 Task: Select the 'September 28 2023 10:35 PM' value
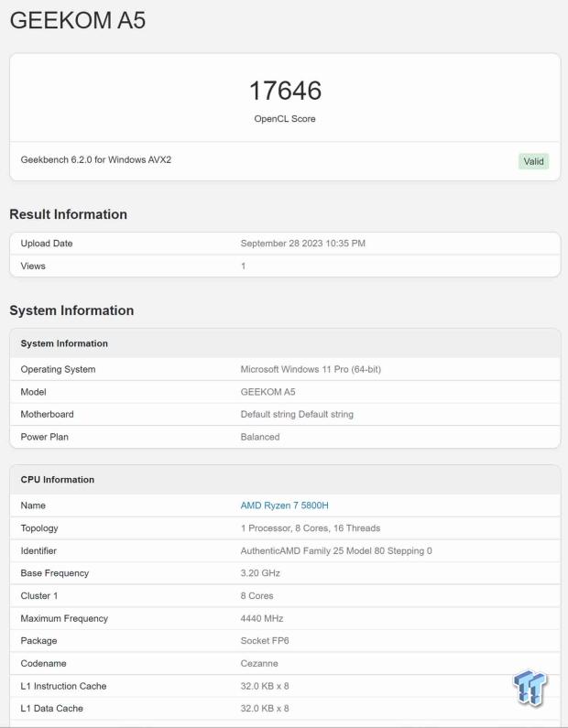(303, 244)
